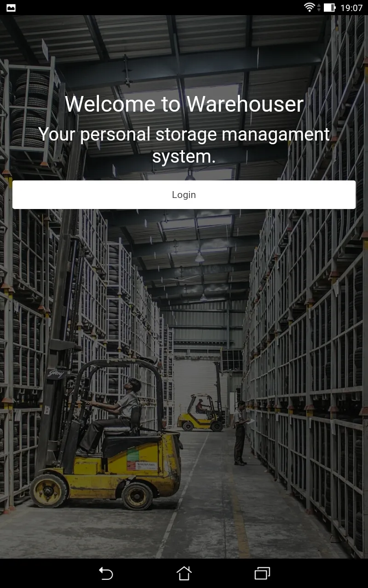
Task: Tap the Welcome to Warehouser heading
Action: tap(184, 104)
